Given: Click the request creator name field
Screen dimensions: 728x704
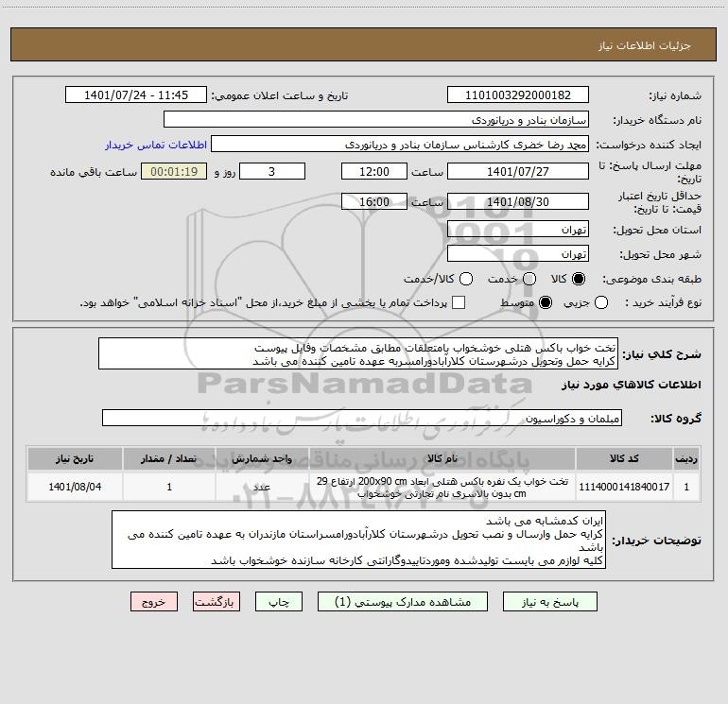Looking at the screenshot, I should [400, 145].
